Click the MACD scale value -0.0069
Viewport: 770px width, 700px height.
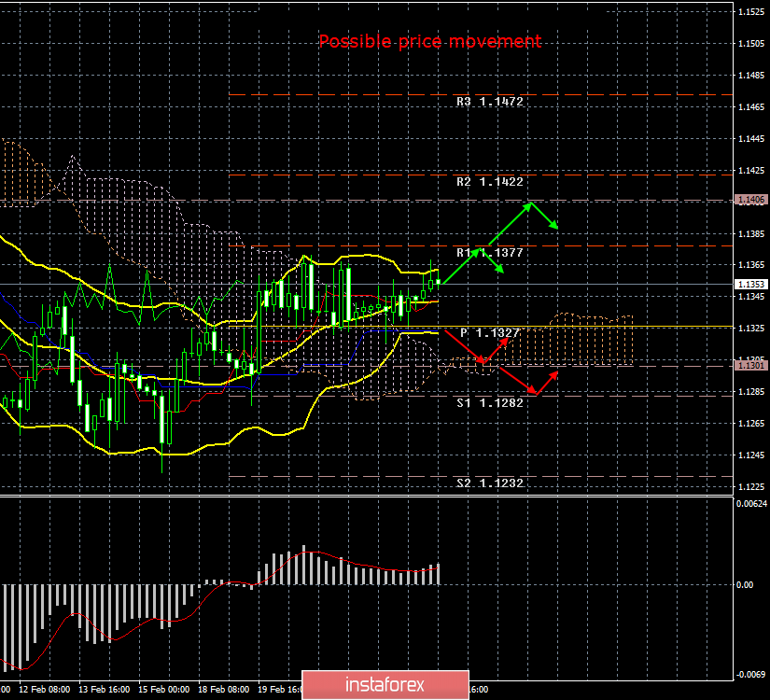click(x=751, y=675)
